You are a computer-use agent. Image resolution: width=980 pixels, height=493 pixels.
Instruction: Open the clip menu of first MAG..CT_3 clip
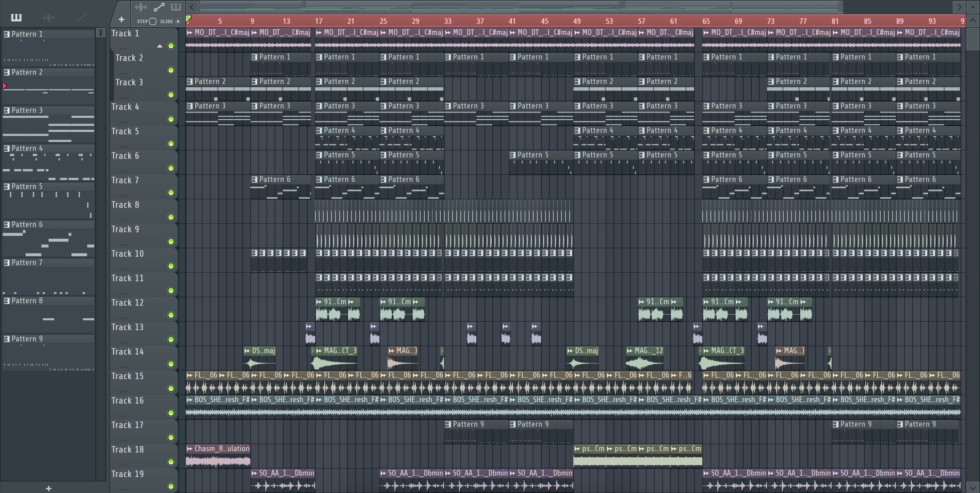[319, 351]
